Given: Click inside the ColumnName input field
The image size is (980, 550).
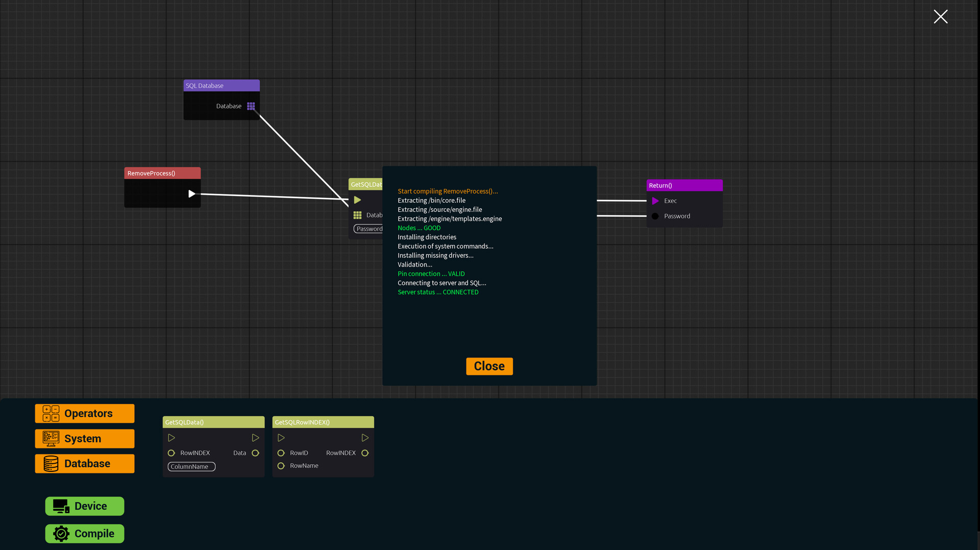Looking at the screenshot, I should 191,466.
